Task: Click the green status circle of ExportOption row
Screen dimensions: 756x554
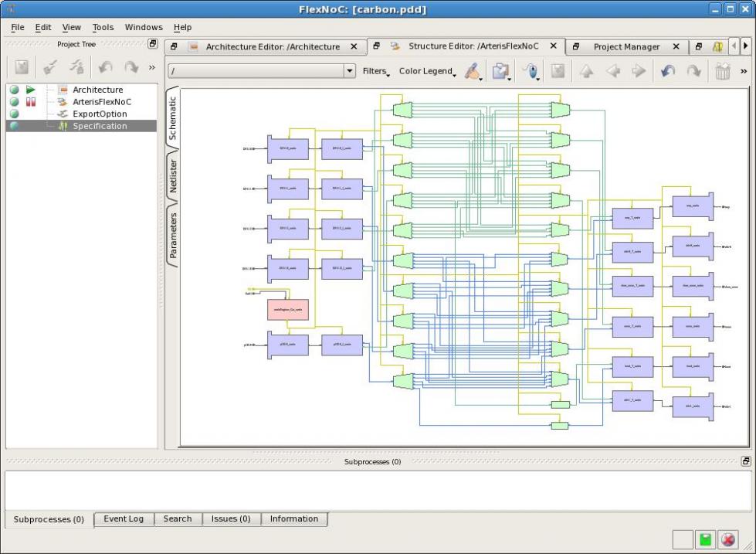Action: (15, 114)
